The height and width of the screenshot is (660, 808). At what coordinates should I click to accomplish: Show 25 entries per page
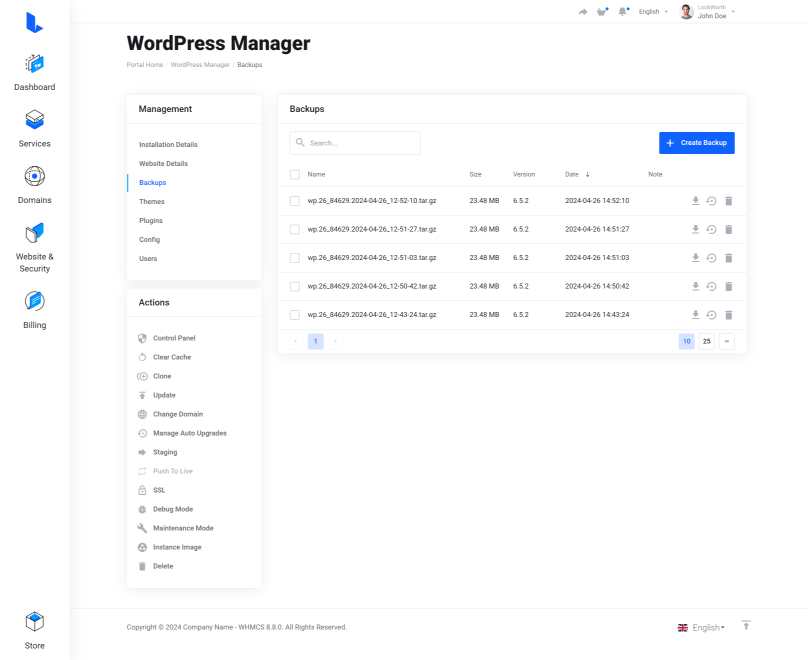(706, 341)
